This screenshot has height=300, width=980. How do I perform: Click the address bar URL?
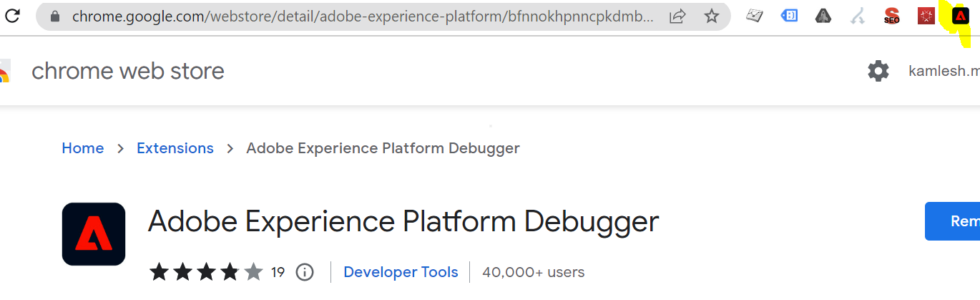pos(358,16)
